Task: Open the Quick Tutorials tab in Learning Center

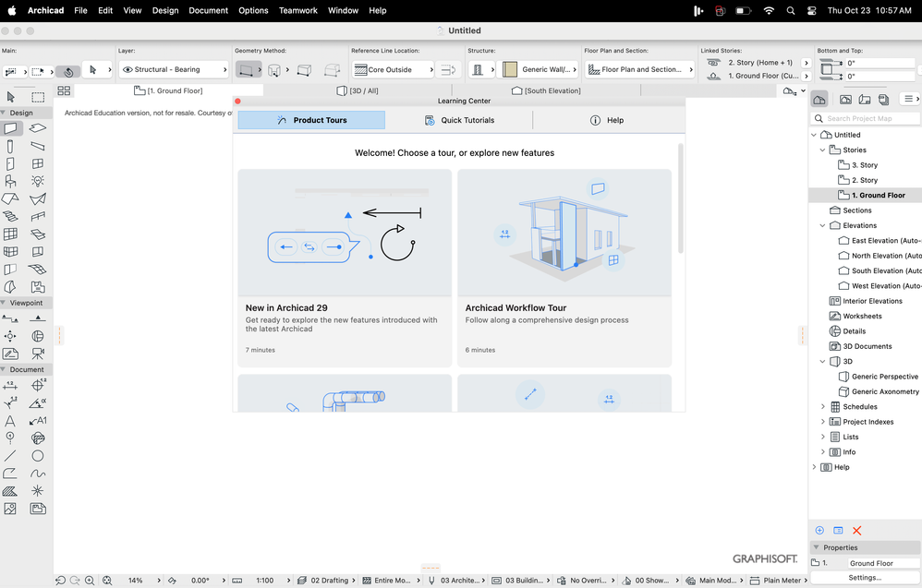Action: [x=459, y=120]
